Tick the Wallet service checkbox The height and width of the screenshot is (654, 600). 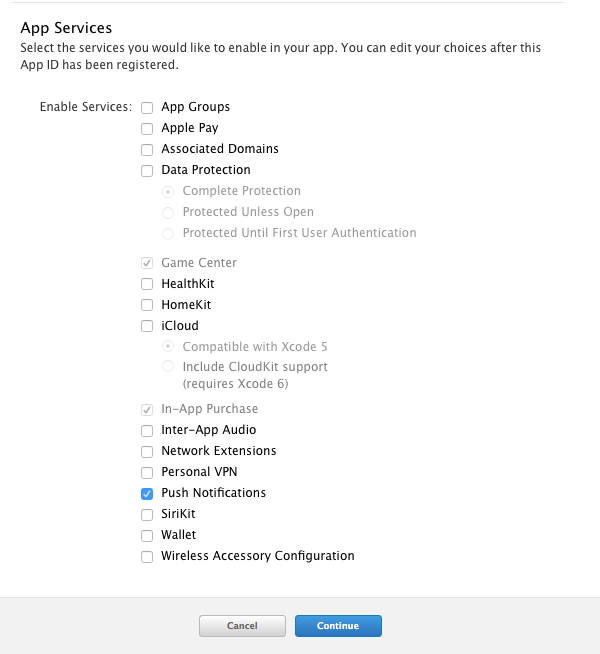tap(147, 536)
